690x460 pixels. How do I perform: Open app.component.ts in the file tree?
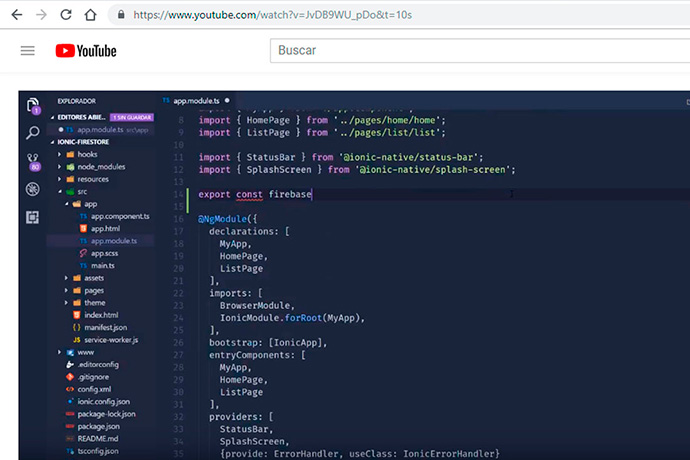pyautogui.click(x=119, y=216)
